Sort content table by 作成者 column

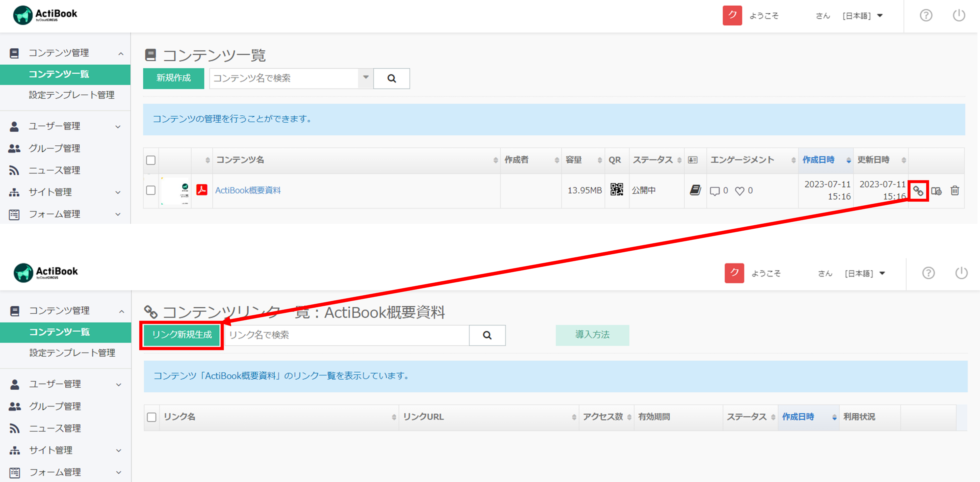[x=531, y=160]
